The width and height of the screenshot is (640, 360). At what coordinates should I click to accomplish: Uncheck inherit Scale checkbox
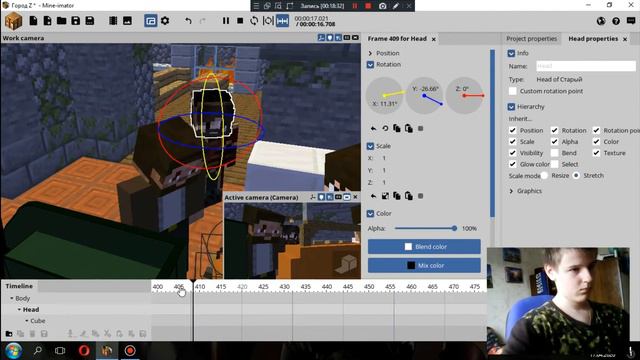pos(513,142)
